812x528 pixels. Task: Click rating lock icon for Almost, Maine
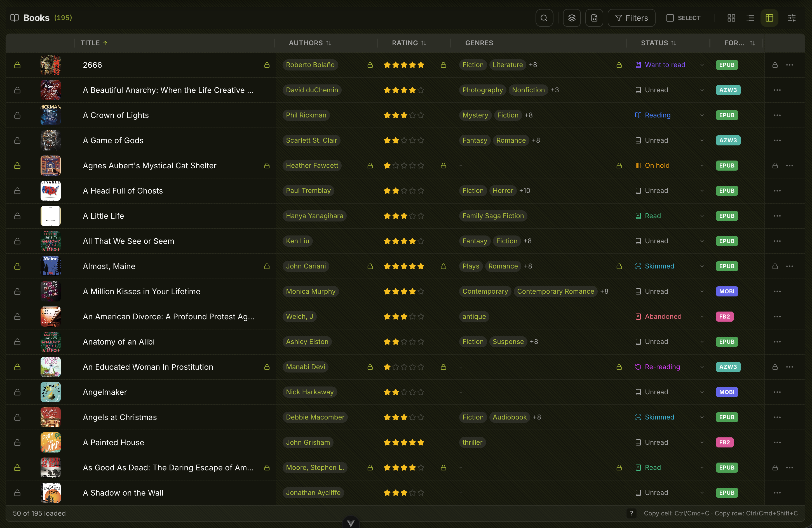click(x=443, y=267)
